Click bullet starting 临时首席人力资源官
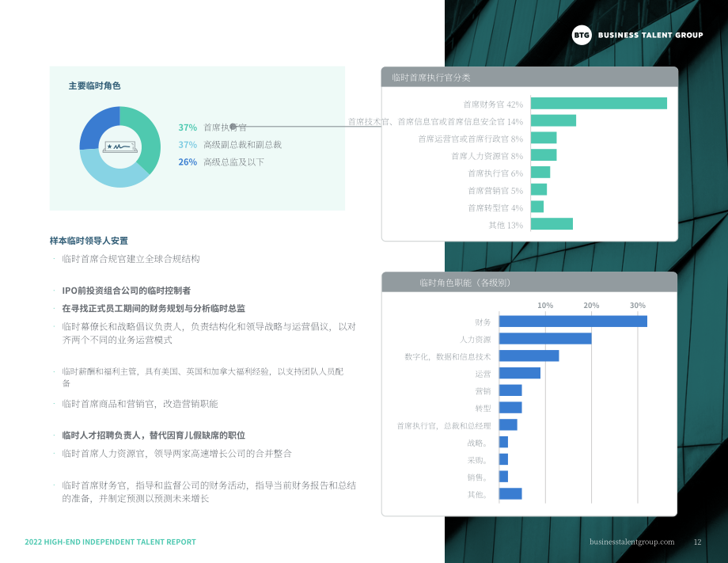The image size is (728, 563). tap(177, 454)
